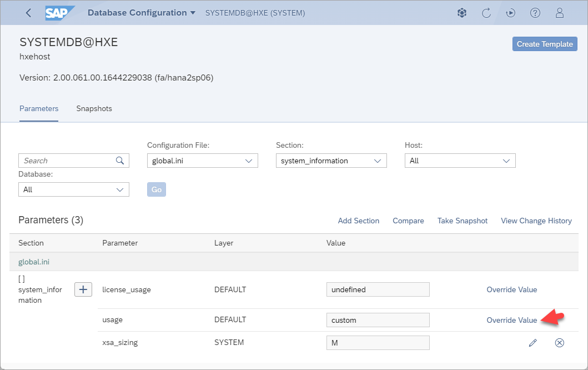Screen dimensions: 588x370
Task: Go back with the header arrow
Action: (28, 13)
